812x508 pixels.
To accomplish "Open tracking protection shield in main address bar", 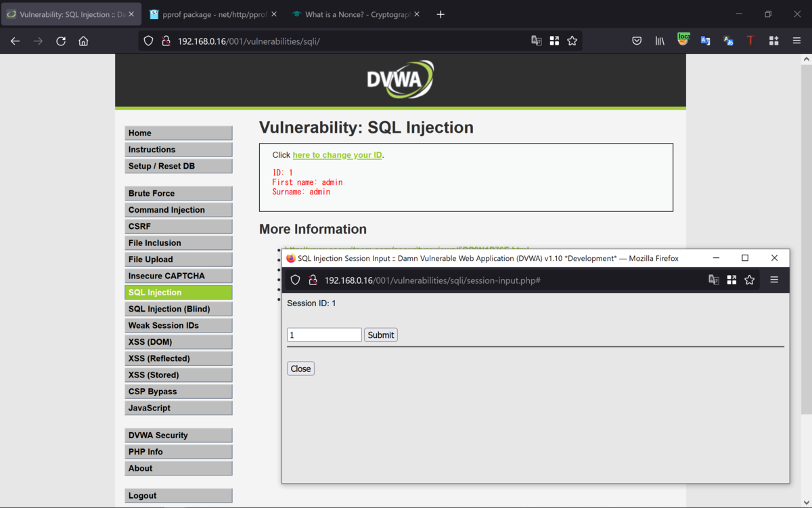I will [149, 41].
